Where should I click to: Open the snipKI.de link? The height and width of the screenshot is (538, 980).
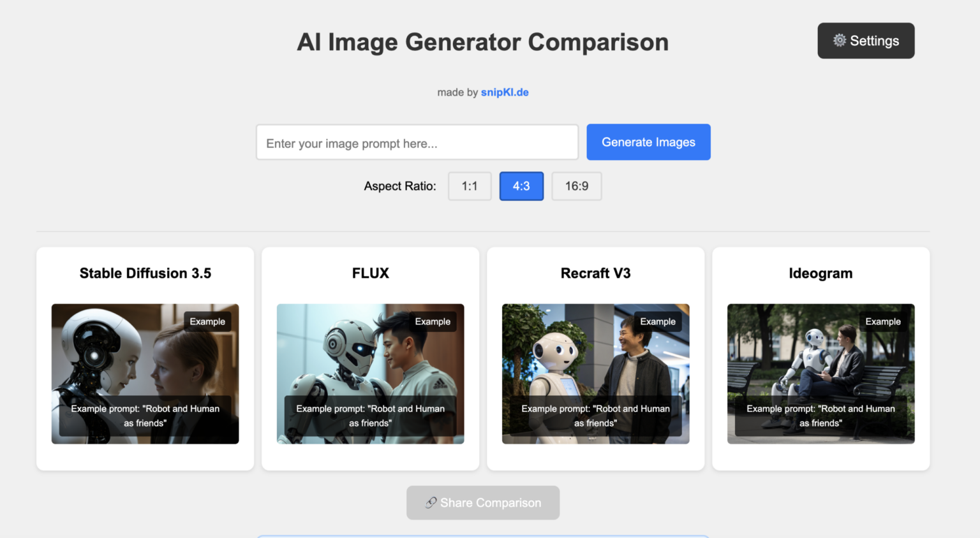tap(504, 92)
